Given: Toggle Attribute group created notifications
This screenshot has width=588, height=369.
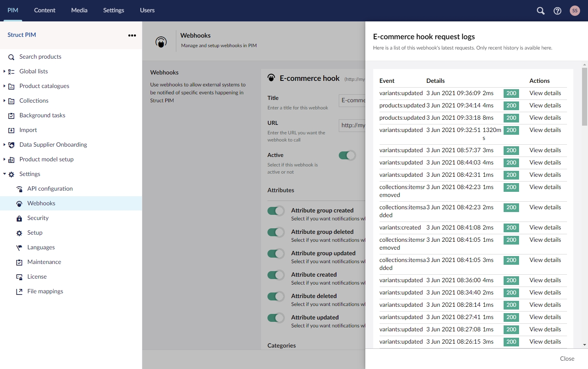Looking at the screenshot, I should [276, 211].
